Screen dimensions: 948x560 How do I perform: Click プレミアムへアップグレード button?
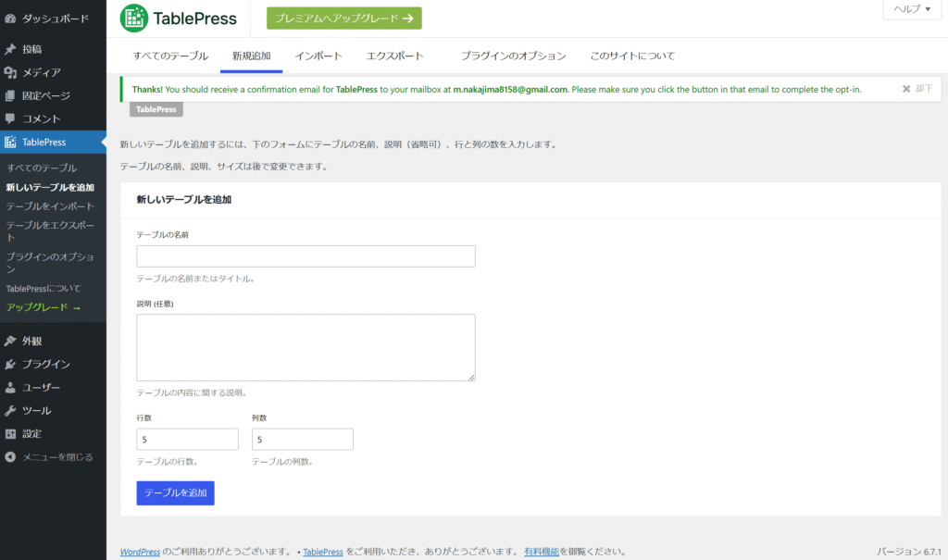click(343, 18)
